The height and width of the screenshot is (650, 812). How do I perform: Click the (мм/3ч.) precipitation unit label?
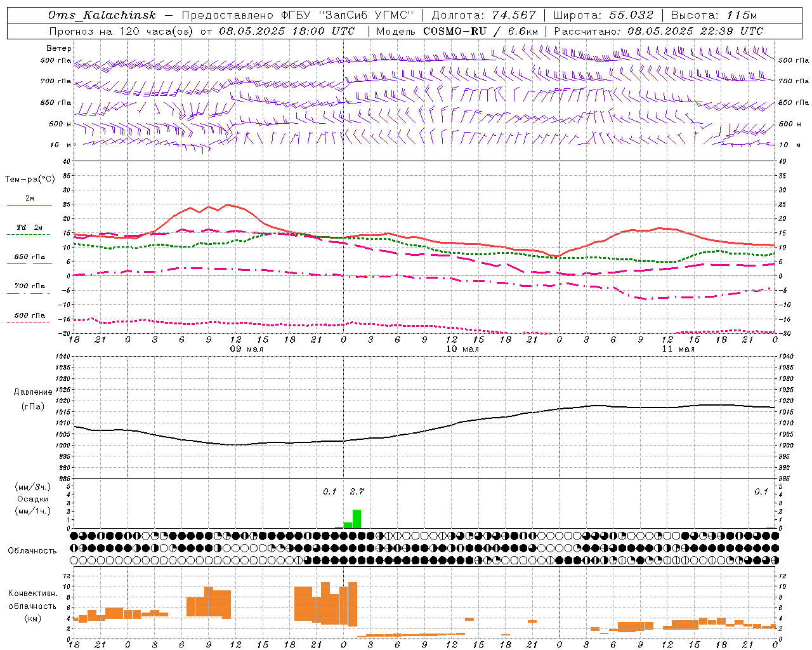[33, 487]
